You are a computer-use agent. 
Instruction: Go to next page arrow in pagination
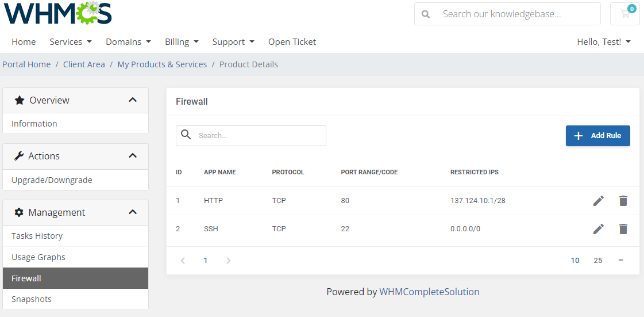pos(229,260)
